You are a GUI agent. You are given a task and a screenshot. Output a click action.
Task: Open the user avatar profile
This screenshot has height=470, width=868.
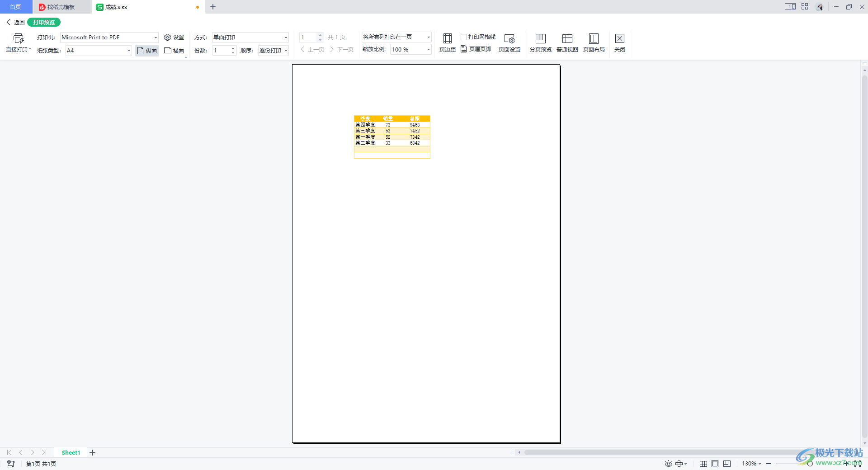820,7
